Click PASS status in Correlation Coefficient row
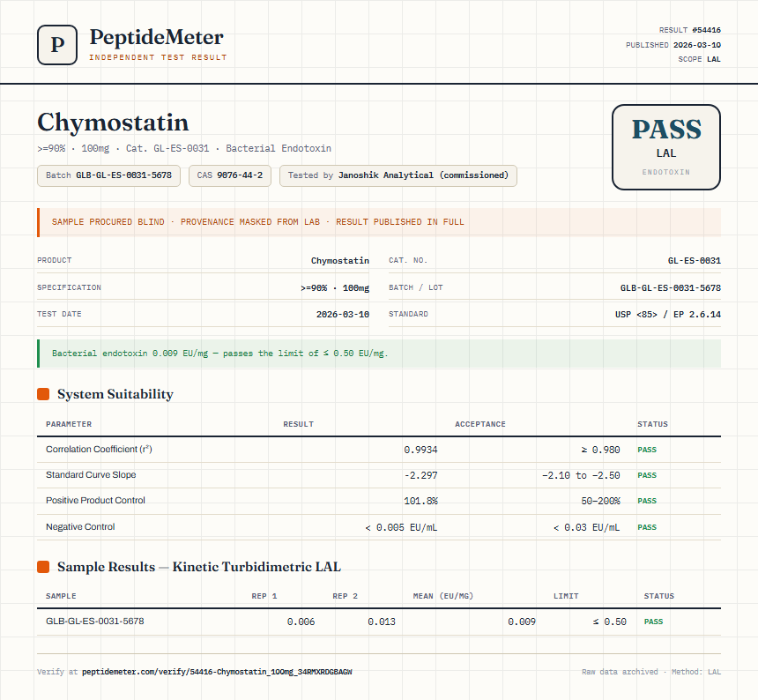 (647, 450)
